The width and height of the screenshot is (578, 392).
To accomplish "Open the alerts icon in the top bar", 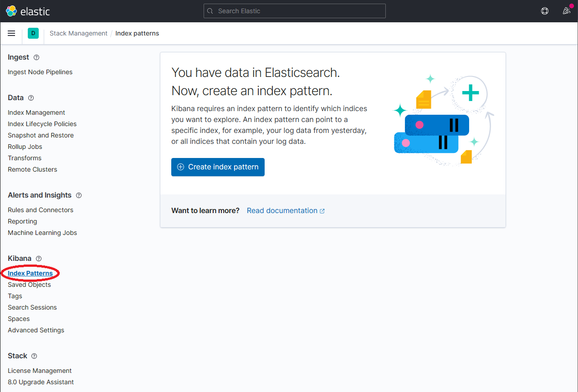I will point(544,10).
